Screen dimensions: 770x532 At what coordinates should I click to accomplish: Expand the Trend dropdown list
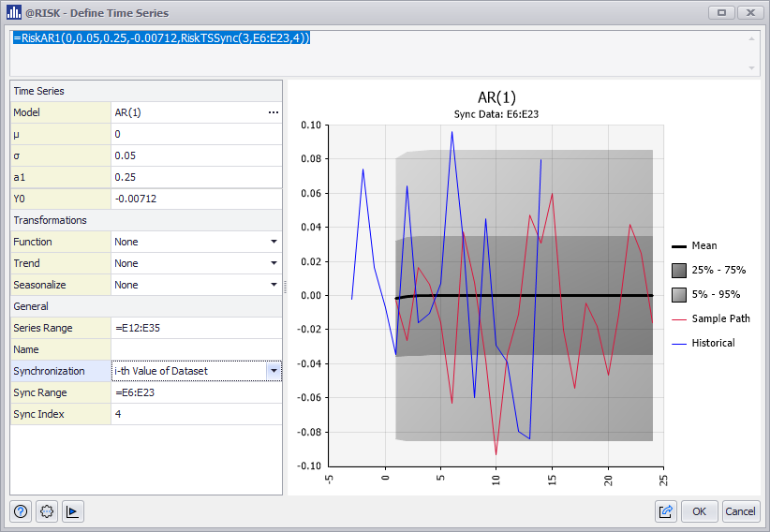(273, 263)
